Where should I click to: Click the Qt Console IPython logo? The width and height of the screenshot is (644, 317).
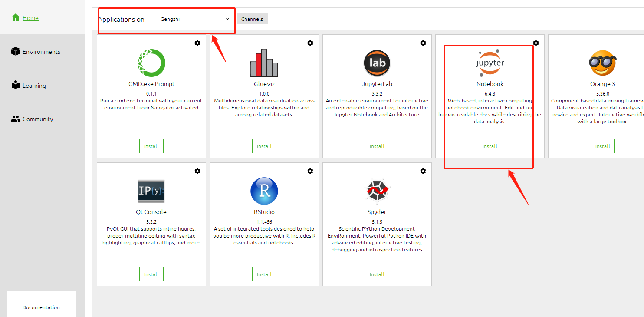tap(151, 191)
